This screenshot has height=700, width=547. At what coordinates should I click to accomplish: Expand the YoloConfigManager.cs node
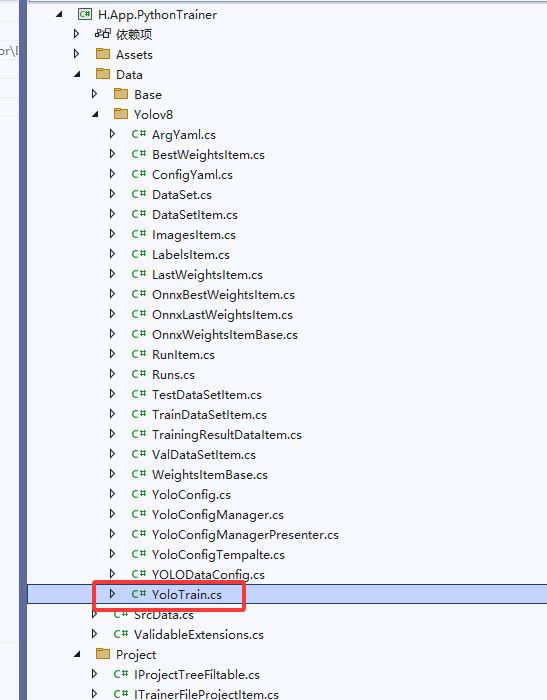[x=113, y=514]
